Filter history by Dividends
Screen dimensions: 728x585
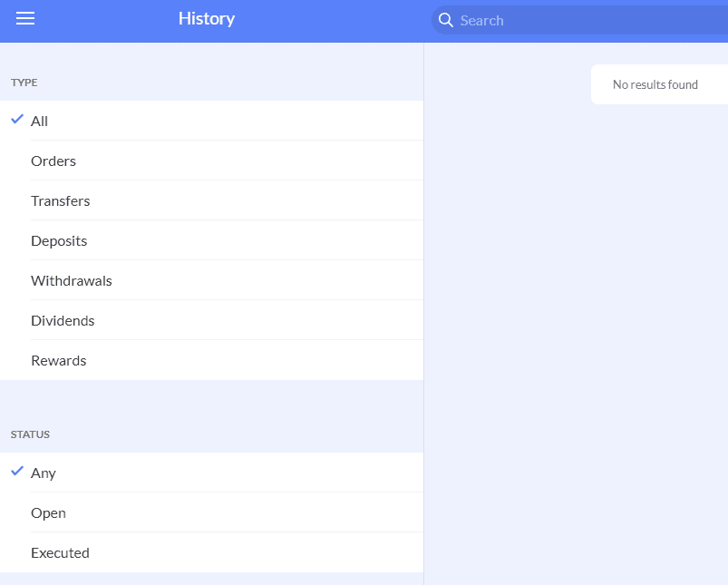click(212, 320)
